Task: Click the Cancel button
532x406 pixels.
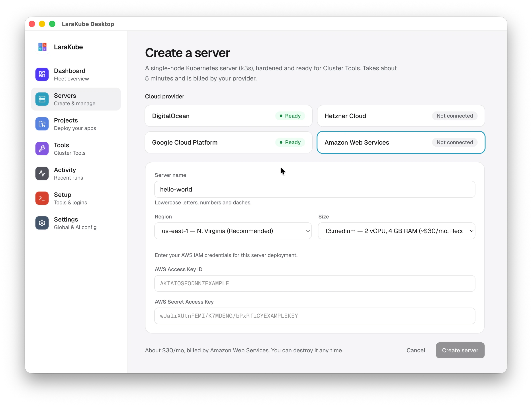Action: (416, 350)
